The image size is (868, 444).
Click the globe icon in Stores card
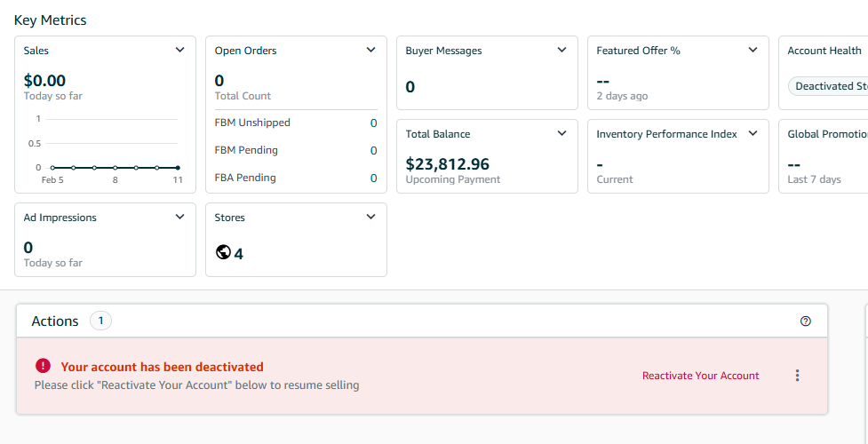223,253
